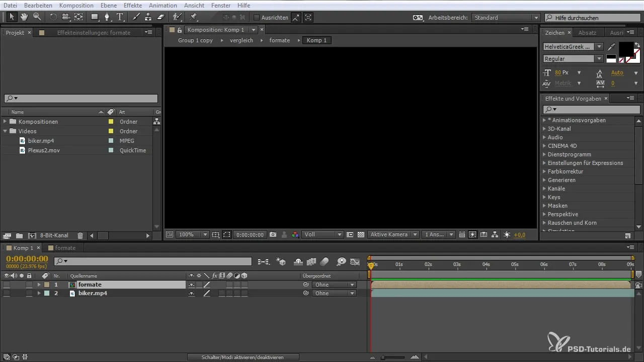Image resolution: width=644 pixels, height=362 pixels.
Task: Click the RGB channel display icon
Action: [x=295, y=235]
